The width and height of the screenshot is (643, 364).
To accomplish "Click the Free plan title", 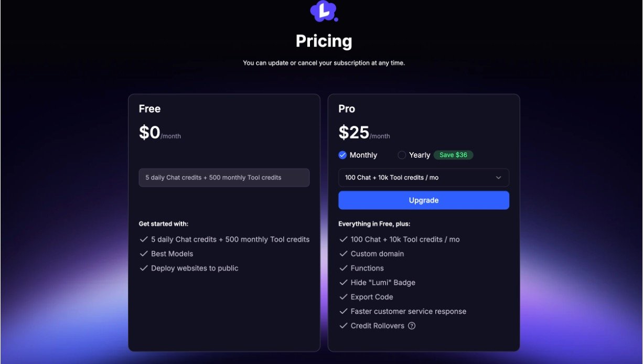I will [x=149, y=109].
